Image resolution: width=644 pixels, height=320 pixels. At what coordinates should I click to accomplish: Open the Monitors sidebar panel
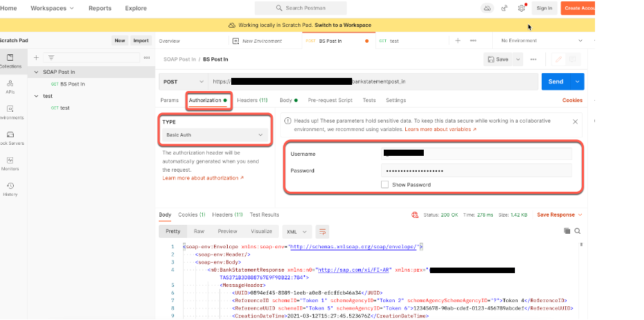(x=10, y=163)
